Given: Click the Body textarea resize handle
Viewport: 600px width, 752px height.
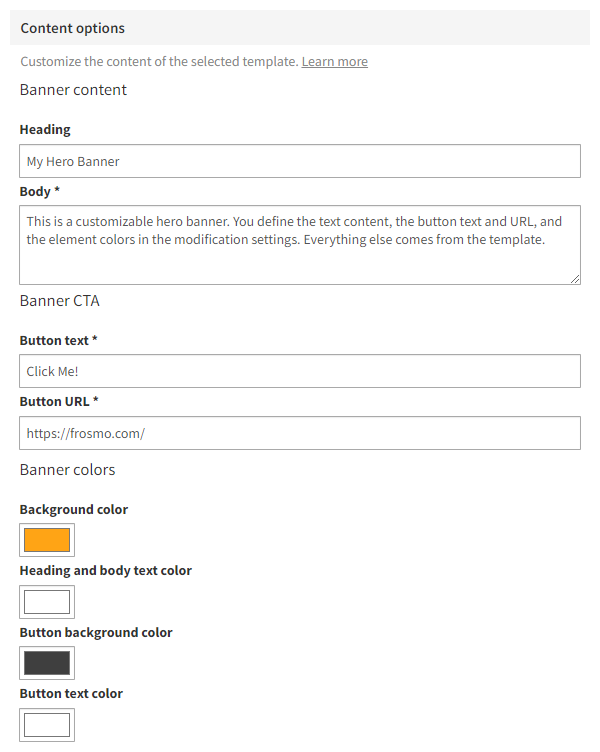Looking at the screenshot, I should [x=575, y=279].
